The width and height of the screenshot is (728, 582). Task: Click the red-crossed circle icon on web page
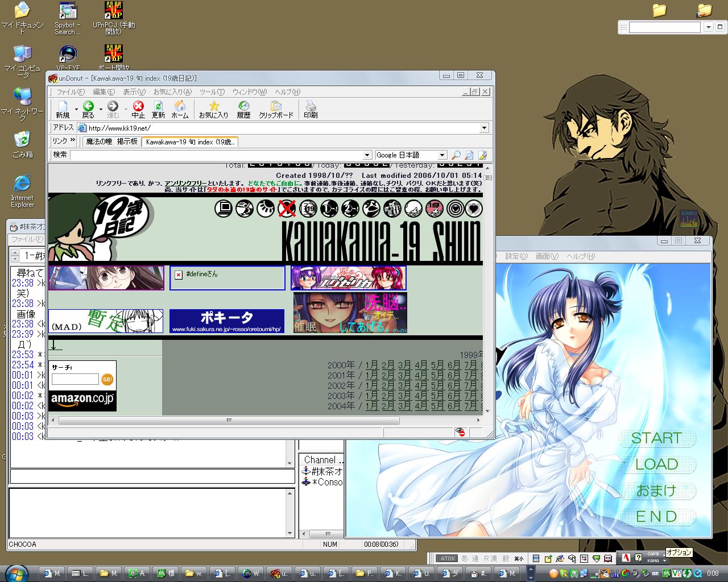point(287,209)
